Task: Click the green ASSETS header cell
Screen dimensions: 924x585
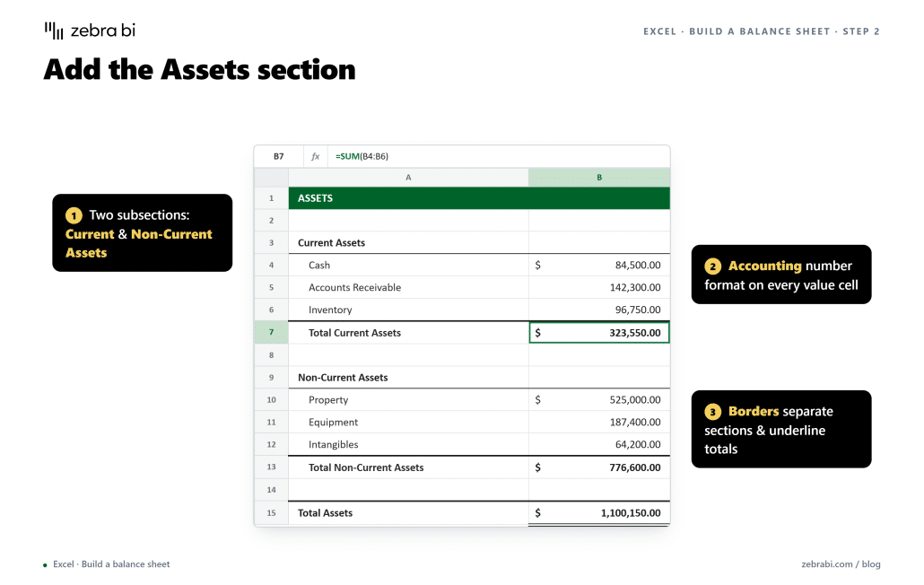Action: pos(479,198)
